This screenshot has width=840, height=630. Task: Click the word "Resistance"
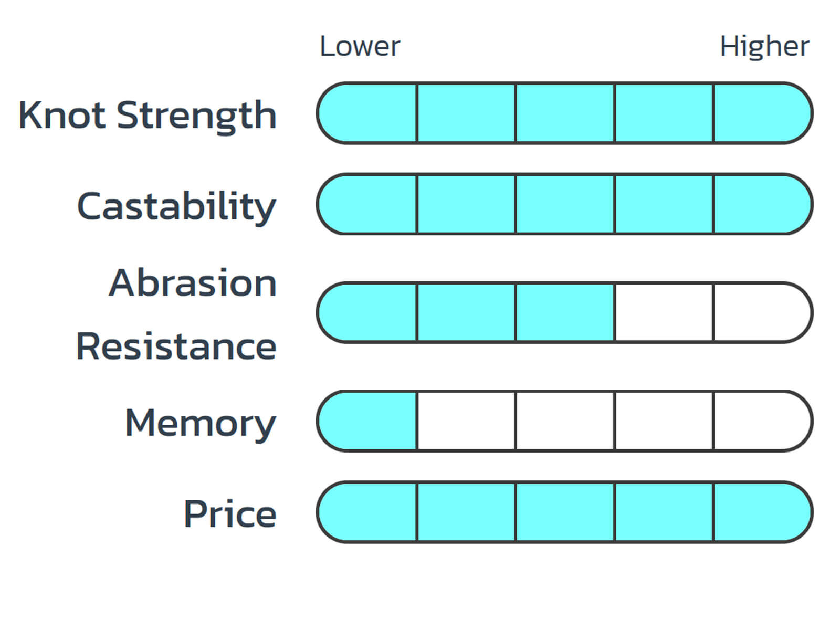(176, 346)
